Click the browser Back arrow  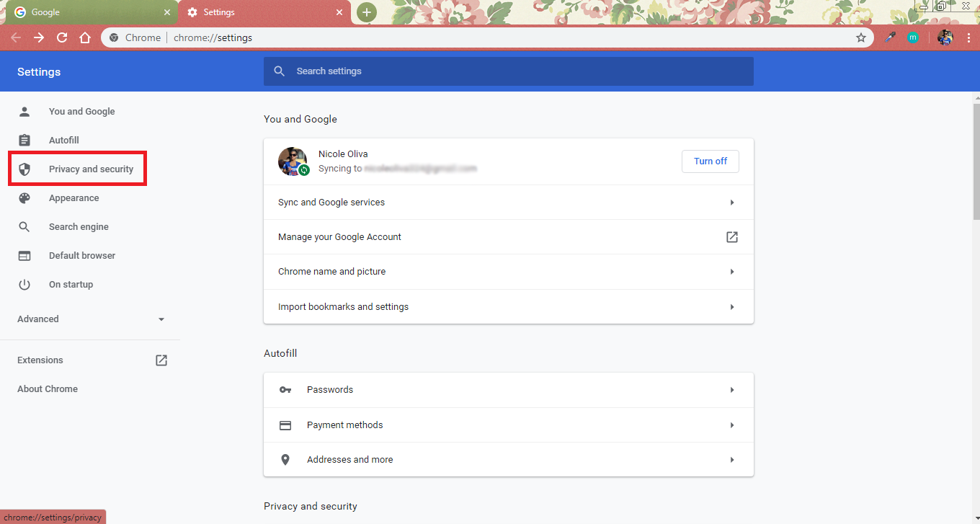[x=16, y=37]
